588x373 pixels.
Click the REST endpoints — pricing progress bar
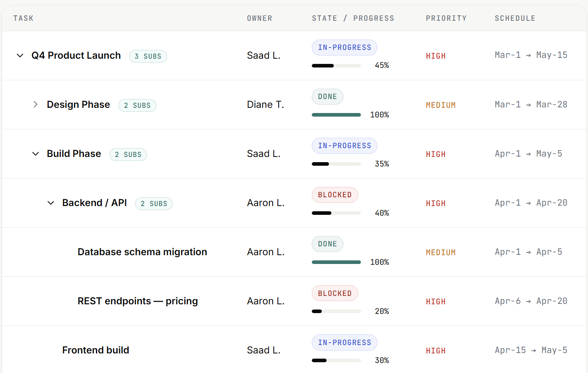[336, 311]
